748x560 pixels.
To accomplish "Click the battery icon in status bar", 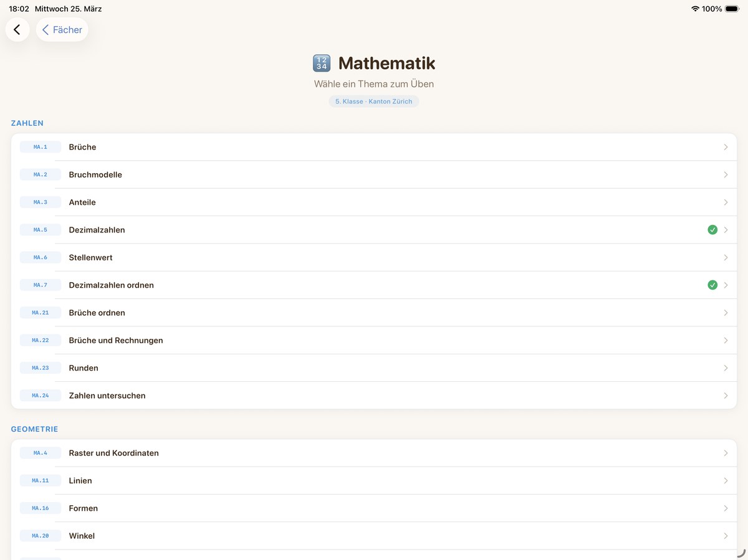I will click(x=732, y=9).
